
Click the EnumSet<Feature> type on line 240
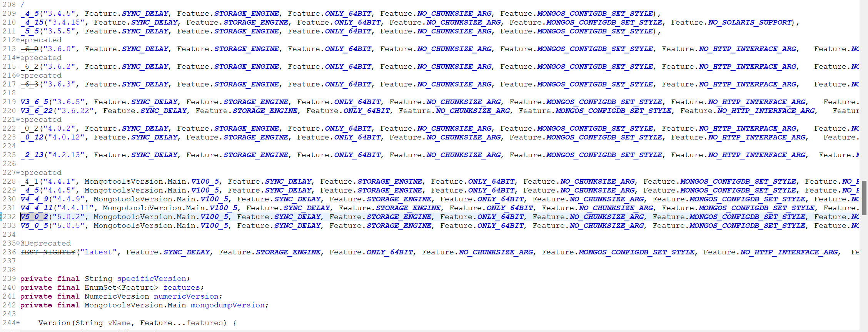click(122, 287)
